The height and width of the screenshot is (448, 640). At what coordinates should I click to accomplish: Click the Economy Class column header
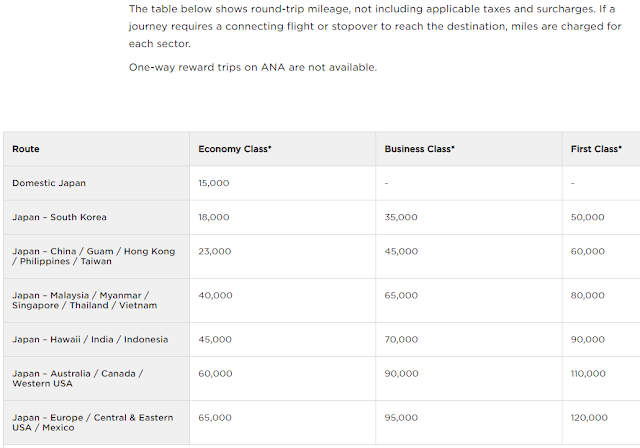235,149
